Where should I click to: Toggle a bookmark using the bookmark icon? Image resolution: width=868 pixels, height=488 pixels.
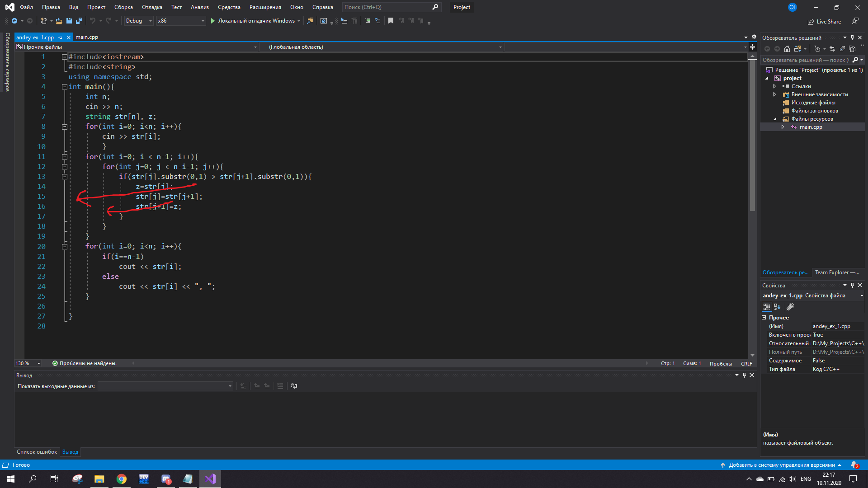pos(391,21)
